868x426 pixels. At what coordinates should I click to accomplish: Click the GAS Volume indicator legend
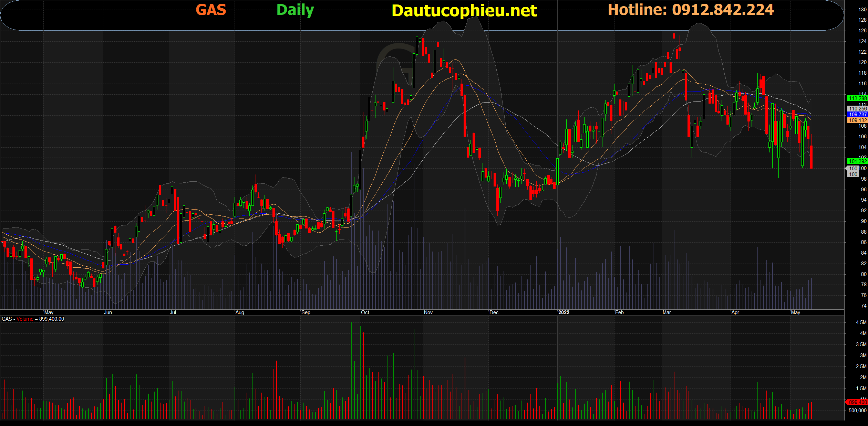(33, 319)
